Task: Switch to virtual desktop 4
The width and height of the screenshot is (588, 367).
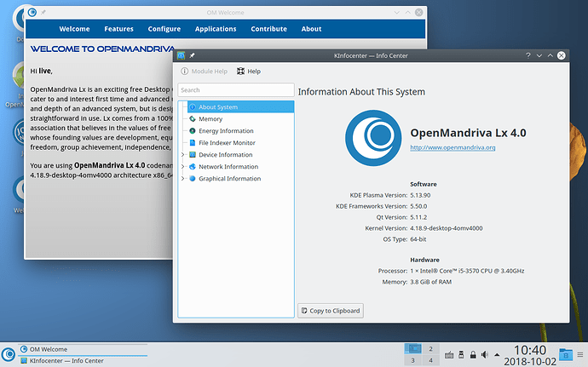Action: point(431,361)
